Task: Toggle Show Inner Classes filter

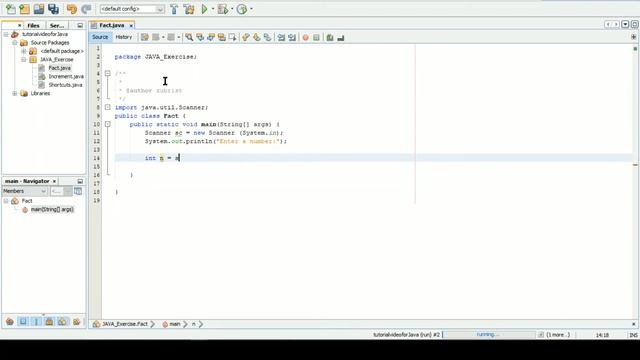Action: click(62, 322)
